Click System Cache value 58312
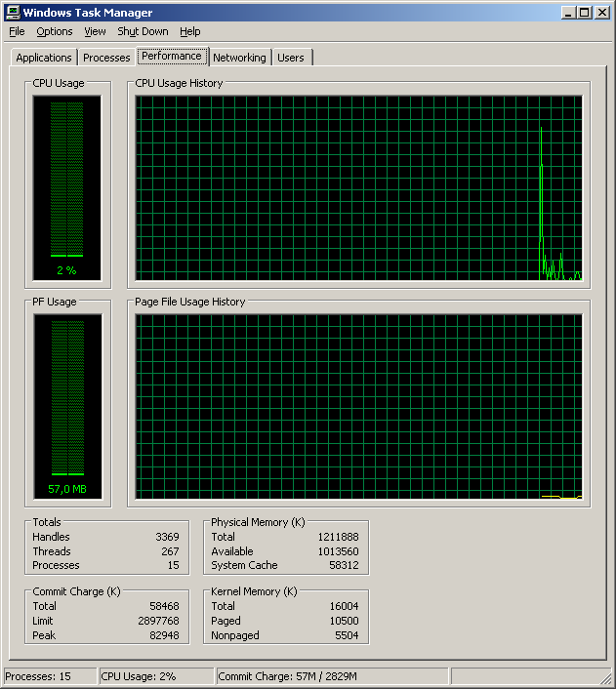This screenshot has width=616, height=689. [x=344, y=565]
